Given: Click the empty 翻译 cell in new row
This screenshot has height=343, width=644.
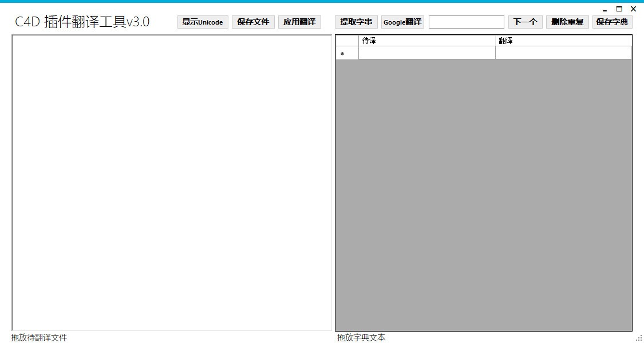Looking at the screenshot, I should point(563,53).
